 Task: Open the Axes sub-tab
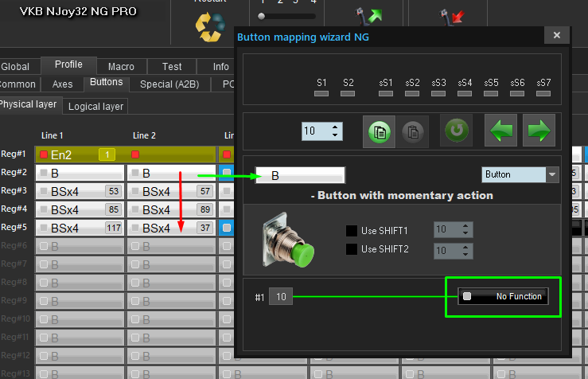62,84
